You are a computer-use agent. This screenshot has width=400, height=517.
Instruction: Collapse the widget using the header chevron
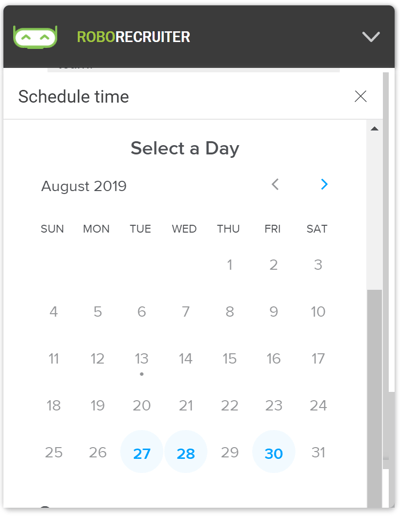(371, 37)
